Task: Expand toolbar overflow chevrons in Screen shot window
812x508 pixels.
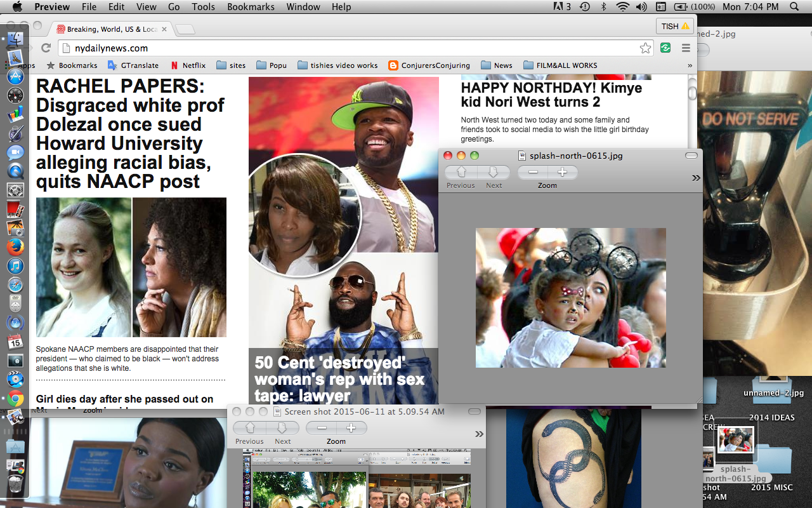Action: click(479, 434)
